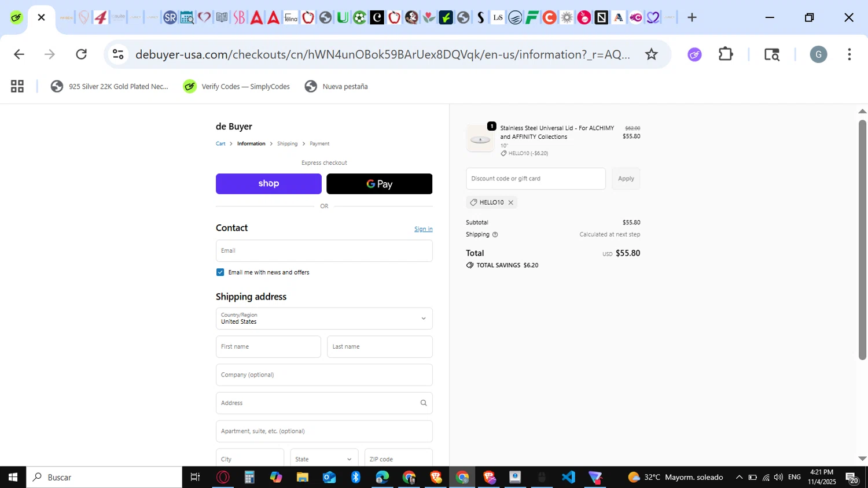The image size is (868, 488).
Task: Click the Sign in link
Action: click(423, 229)
